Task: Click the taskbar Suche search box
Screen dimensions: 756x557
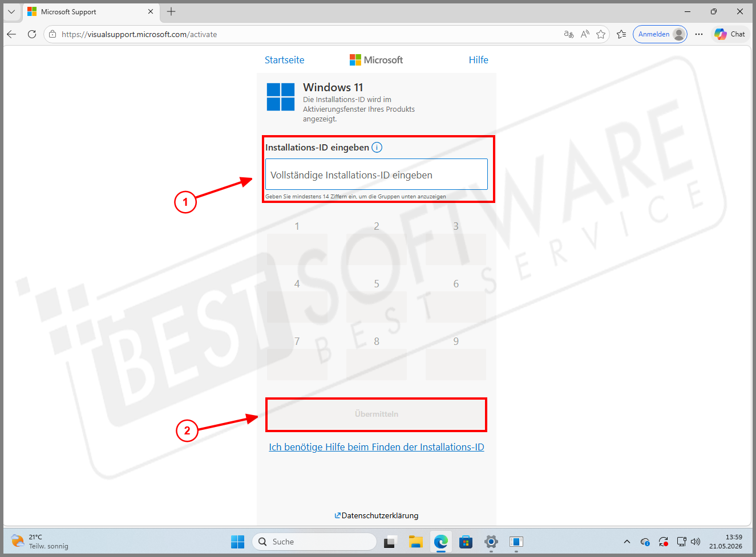Action: (x=314, y=542)
